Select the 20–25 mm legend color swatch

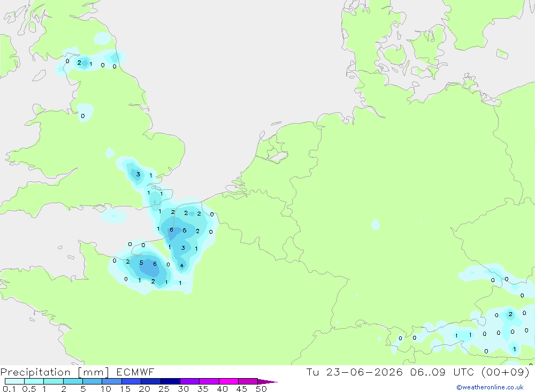click(x=151, y=381)
